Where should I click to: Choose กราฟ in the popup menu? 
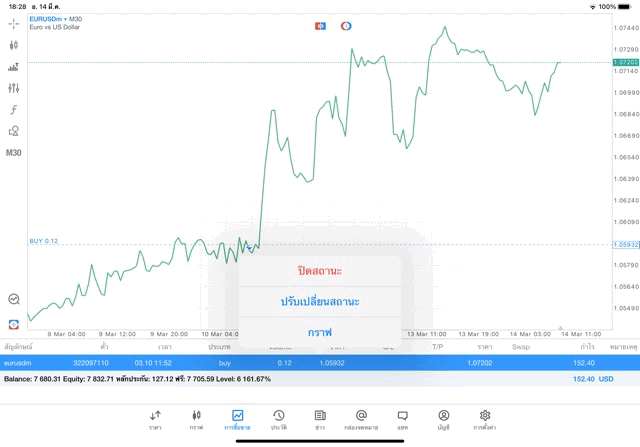click(x=320, y=332)
